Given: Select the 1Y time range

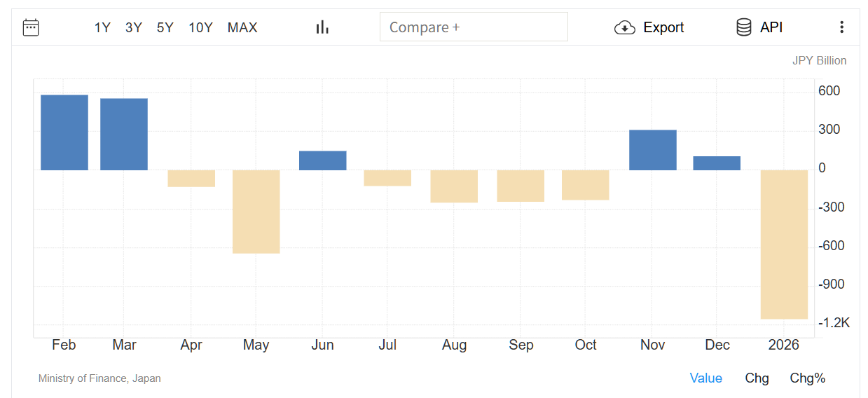Looking at the screenshot, I should (x=102, y=27).
